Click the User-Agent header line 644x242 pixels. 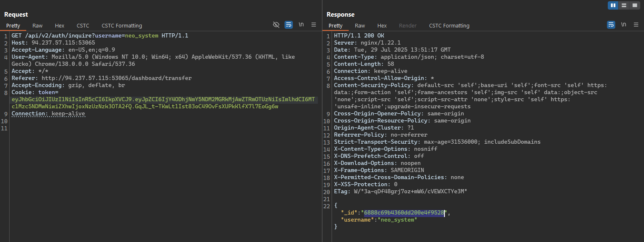coord(153,60)
